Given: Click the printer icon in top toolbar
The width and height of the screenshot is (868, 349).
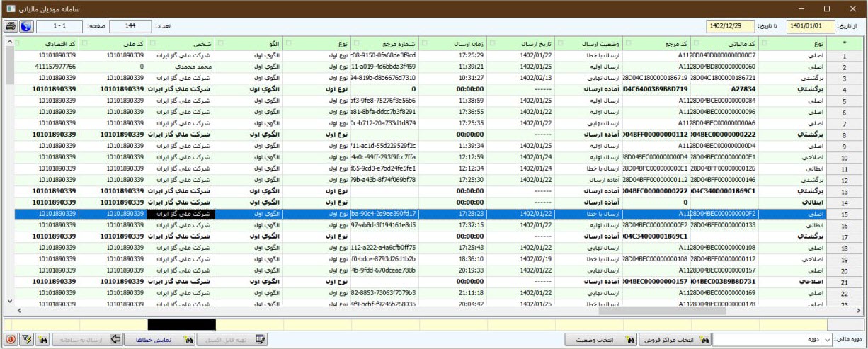Looking at the screenshot, I should 11,26.
